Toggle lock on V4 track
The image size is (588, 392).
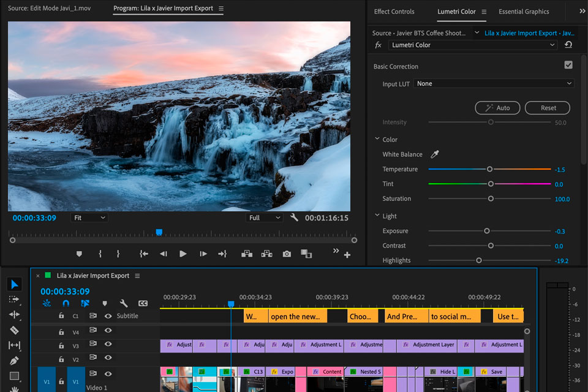(x=61, y=331)
